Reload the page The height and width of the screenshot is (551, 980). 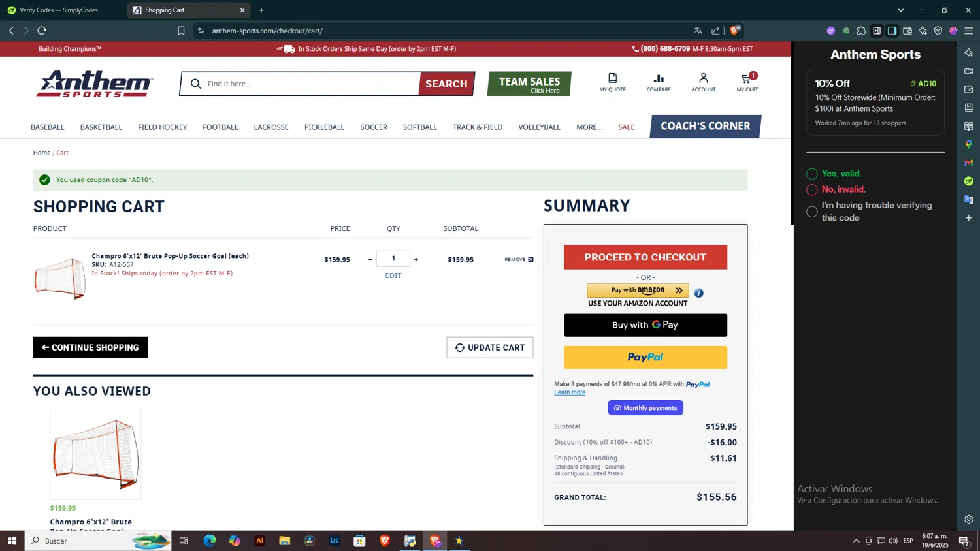(x=42, y=31)
